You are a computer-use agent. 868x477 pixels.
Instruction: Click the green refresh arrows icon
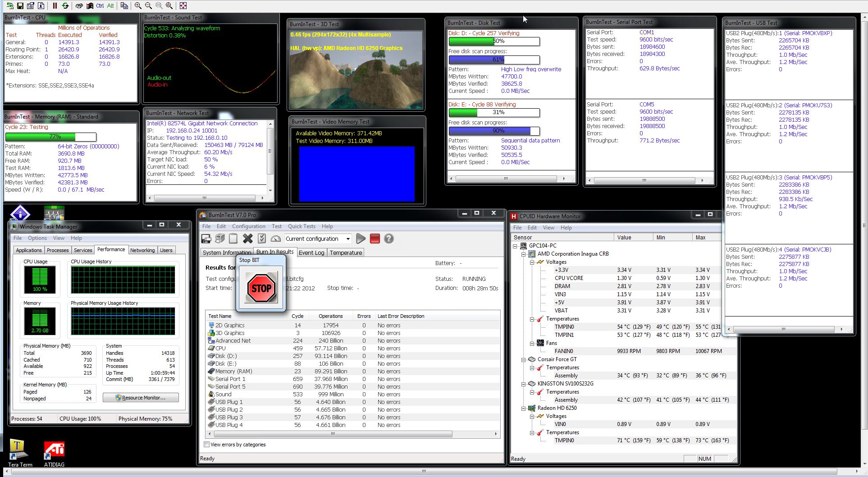point(65,5)
